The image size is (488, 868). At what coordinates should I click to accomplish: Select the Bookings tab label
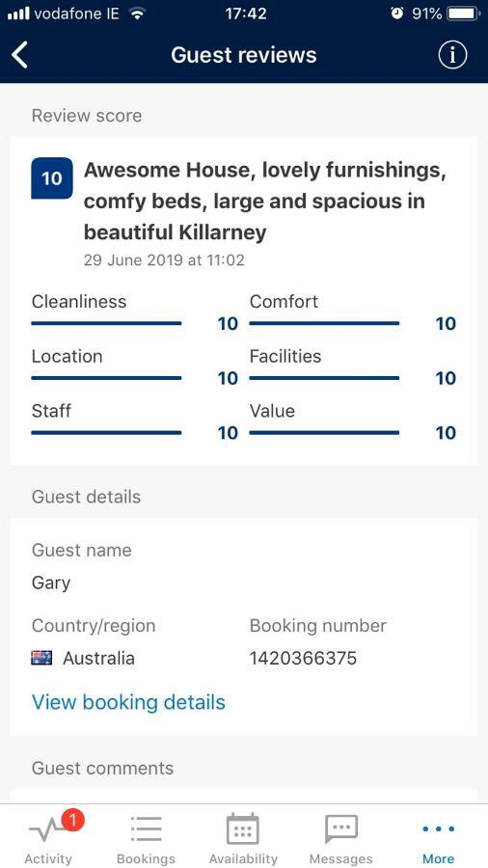point(146,858)
